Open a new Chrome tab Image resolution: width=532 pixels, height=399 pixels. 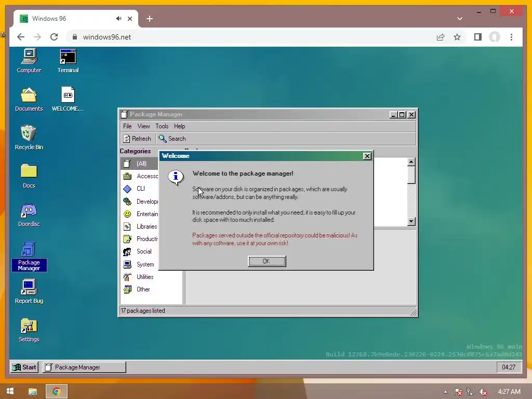pos(150,19)
